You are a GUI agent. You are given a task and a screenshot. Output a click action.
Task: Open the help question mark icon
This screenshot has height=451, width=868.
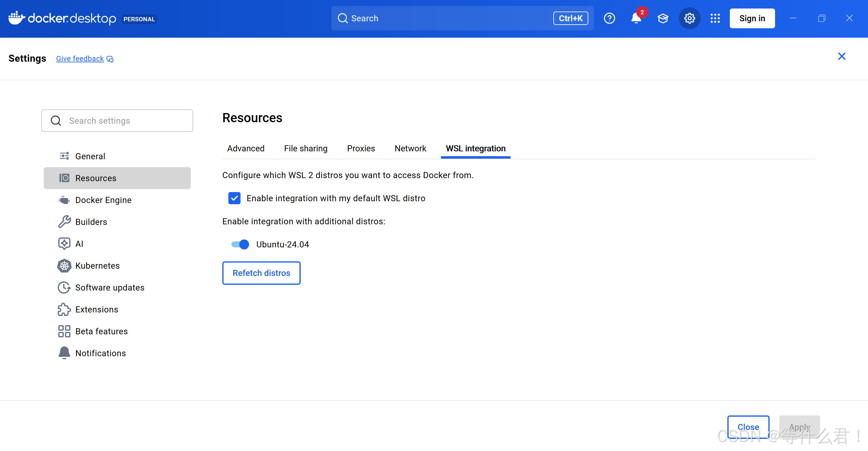tap(609, 18)
